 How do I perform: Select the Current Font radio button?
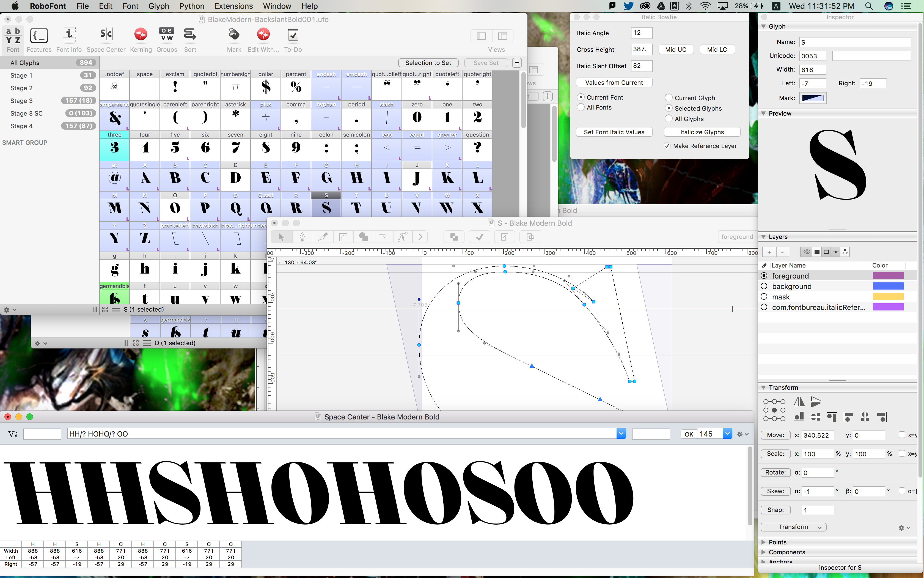581,97
